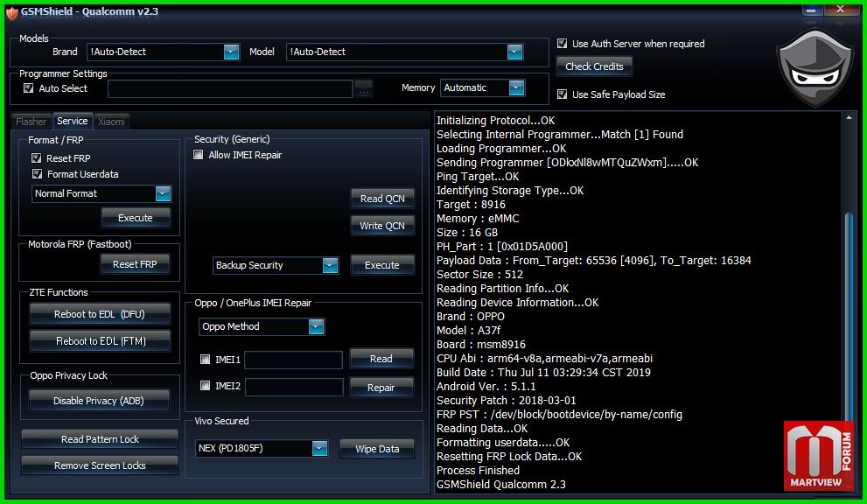This screenshot has width=867, height=504.
Task: Click log line 'Brand : OPPO'
Action: 471,317
